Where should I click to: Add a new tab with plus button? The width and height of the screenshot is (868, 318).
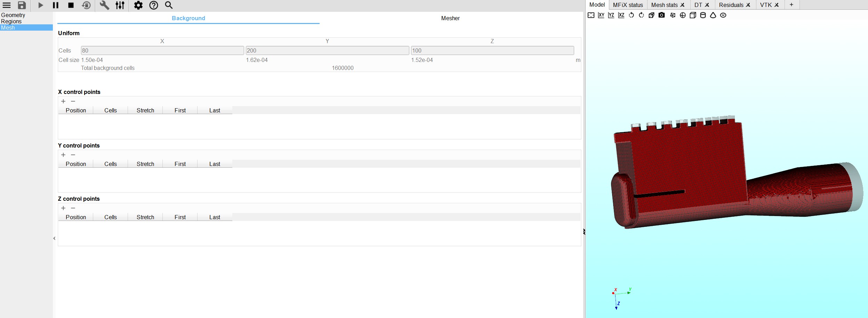[x=791, y=5]
